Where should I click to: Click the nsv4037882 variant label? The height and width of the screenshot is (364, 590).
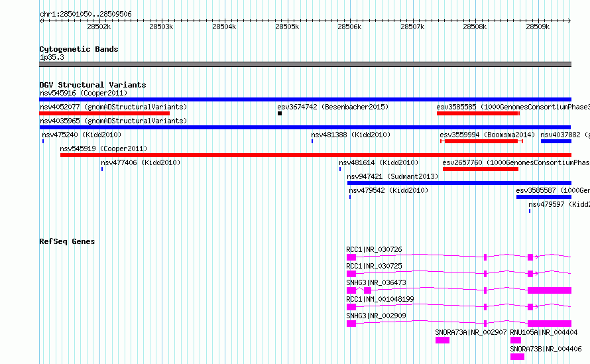click(x=565, y=135)
